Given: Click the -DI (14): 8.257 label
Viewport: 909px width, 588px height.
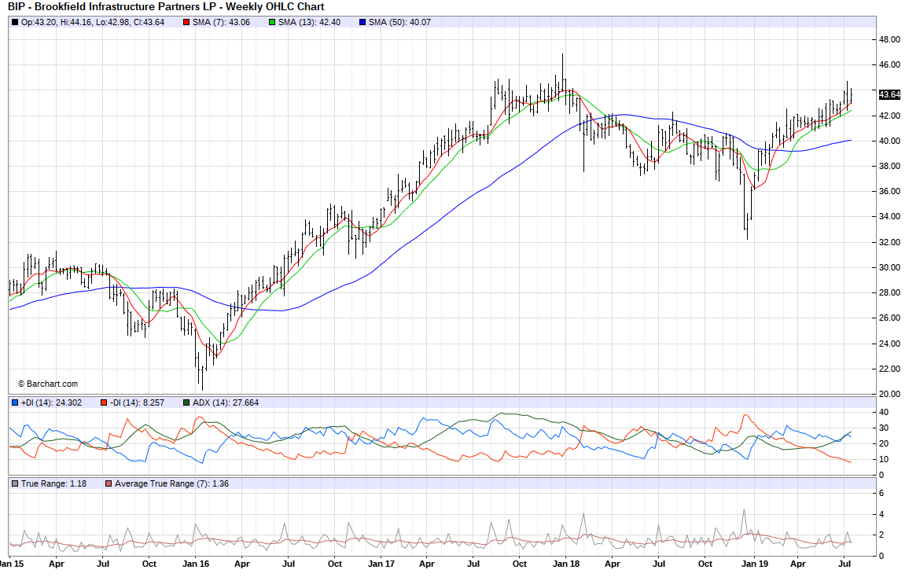Looking at the screenshot, I should pyautogui.click(x=137, y=402).
